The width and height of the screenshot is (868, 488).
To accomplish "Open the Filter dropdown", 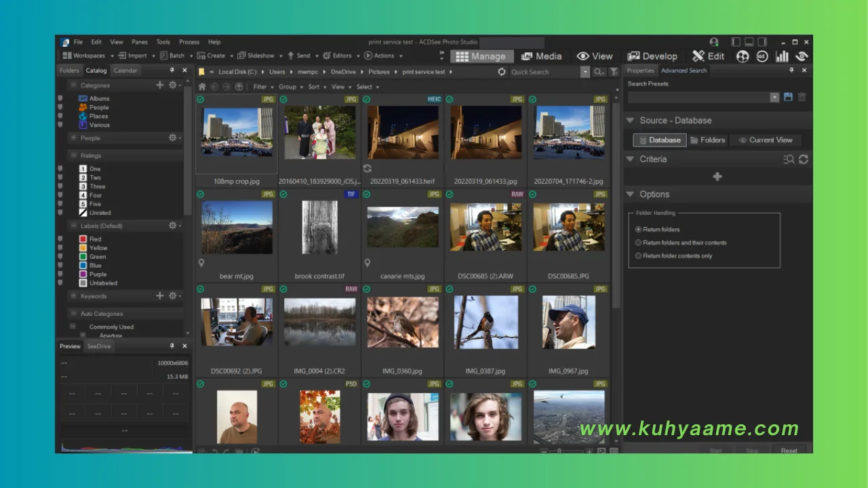I will click(x=262, y=87).
